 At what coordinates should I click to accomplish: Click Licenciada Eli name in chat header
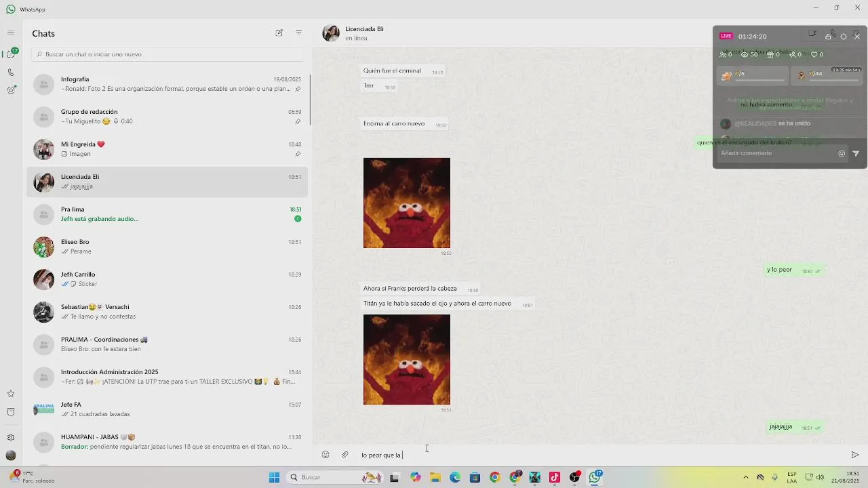[364, 29]
